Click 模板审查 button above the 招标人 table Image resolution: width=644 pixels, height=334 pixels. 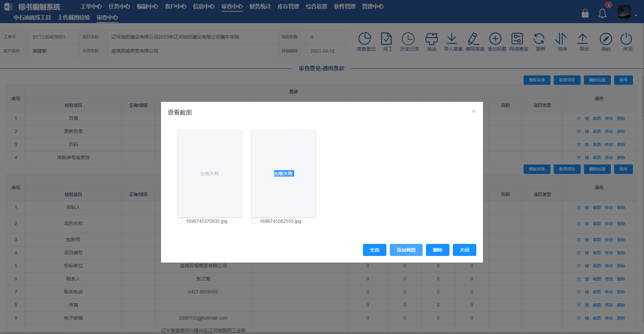click(537, 169)
